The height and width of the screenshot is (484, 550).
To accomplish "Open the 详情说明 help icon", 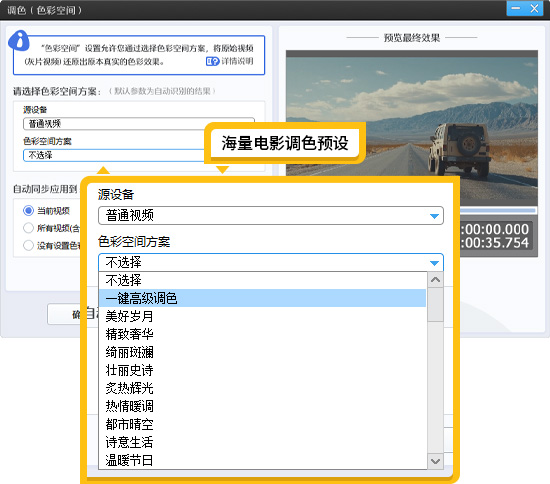I will point(212,62).
